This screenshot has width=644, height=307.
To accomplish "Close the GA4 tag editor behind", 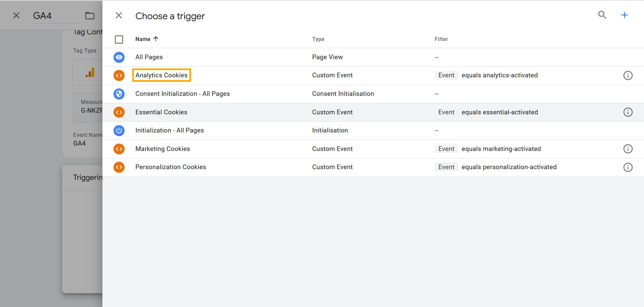I will (16, 15).
